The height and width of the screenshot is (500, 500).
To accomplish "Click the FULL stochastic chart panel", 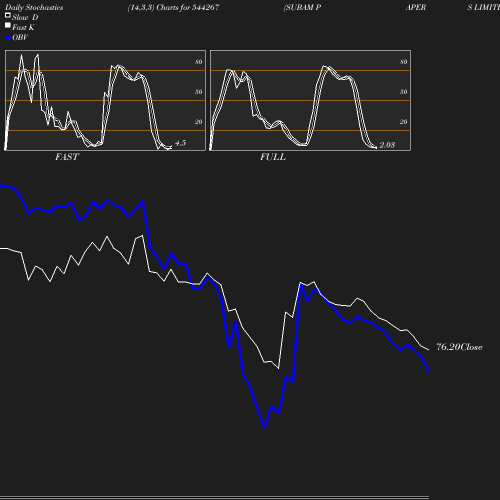I will (310, 100).
